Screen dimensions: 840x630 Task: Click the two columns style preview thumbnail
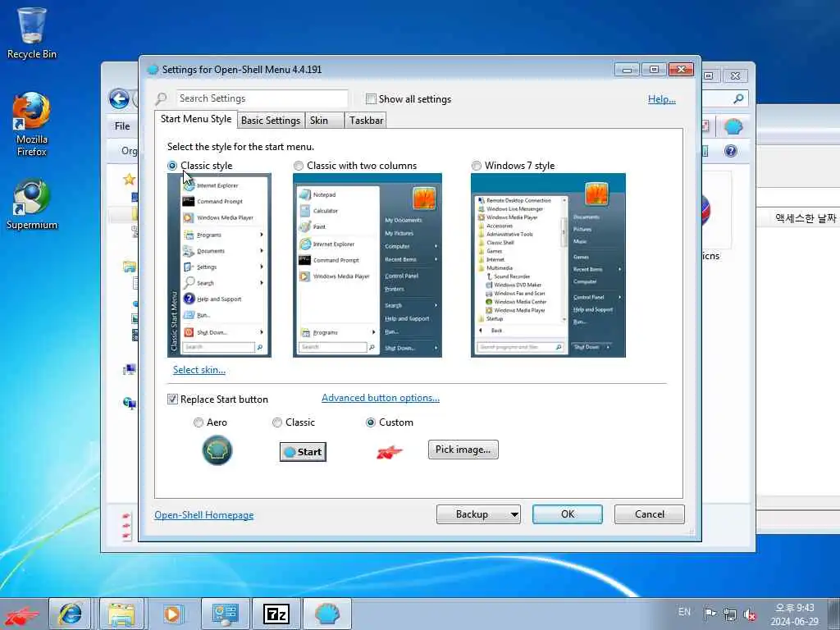click(367, 265)
